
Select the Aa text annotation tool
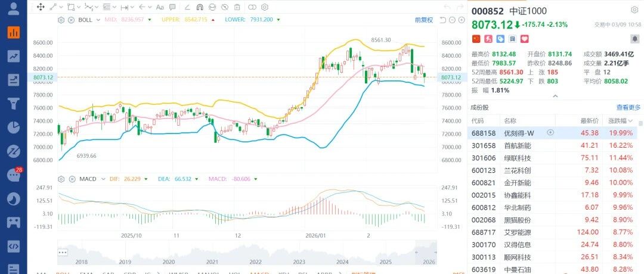(160, 7)
